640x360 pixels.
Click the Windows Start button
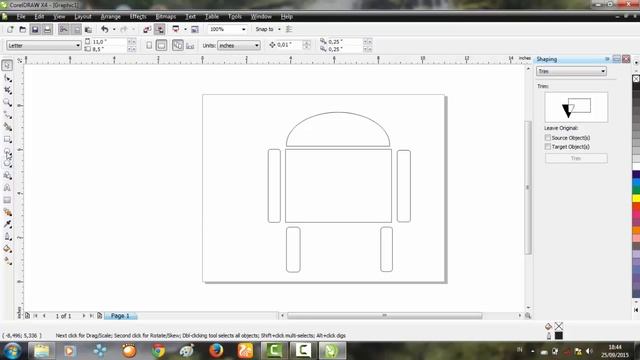tap(12, 351)
